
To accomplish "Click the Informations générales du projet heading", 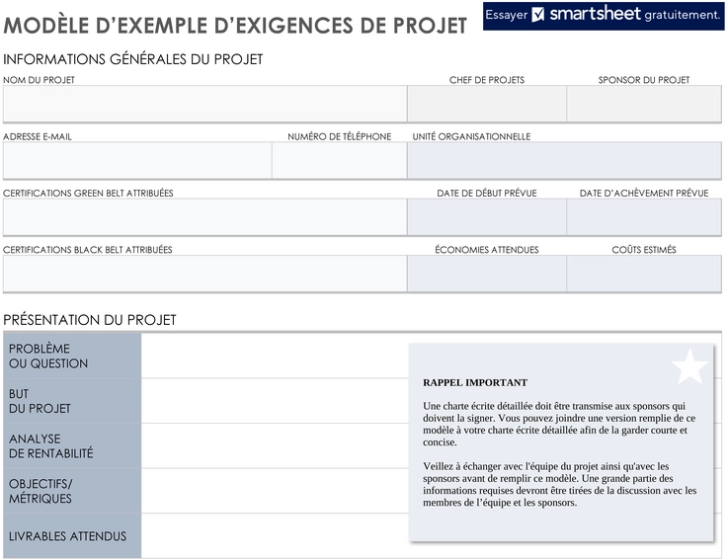I will coord(133,59).
